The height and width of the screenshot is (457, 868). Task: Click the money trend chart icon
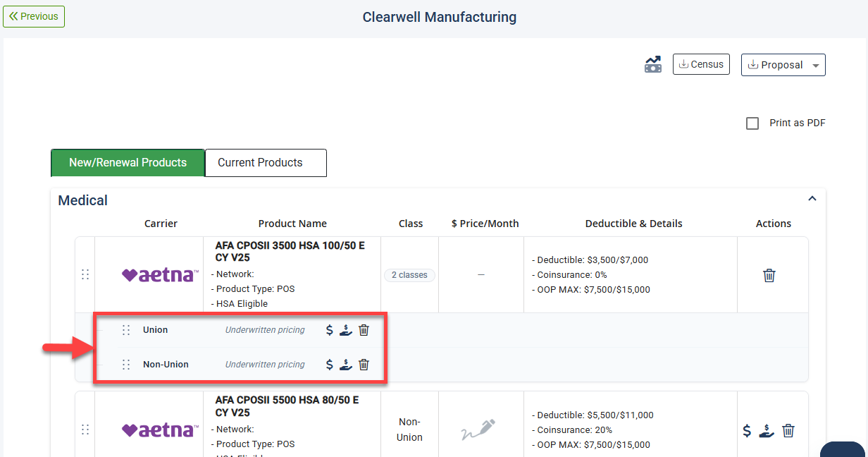[653, 64]
